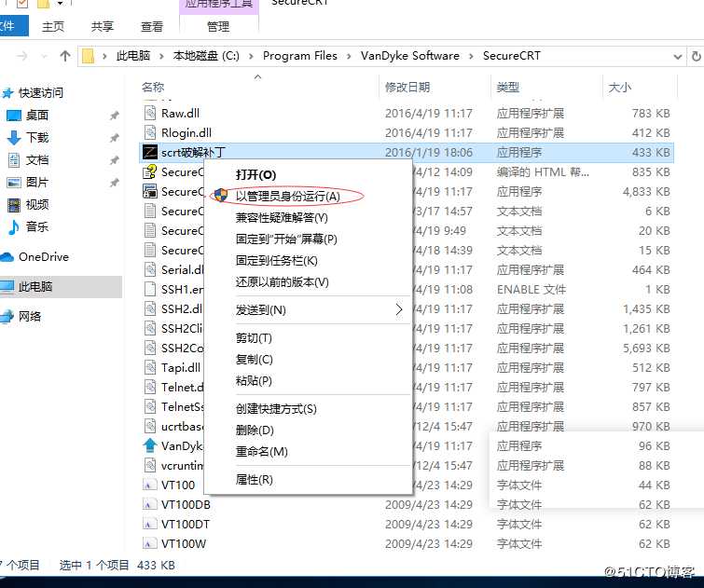Screen dimensions: 704x588
Task: Open 视频 folder in sidebar
Action: click(36, 205)
